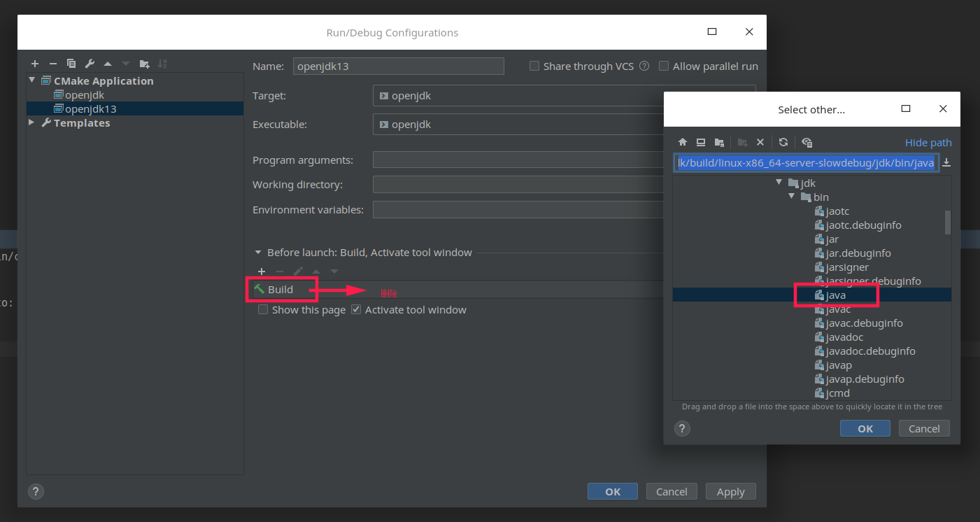This screenshot has width=980, height=522.
Task: Remove the selected run configuration
Action: (53, 64)
